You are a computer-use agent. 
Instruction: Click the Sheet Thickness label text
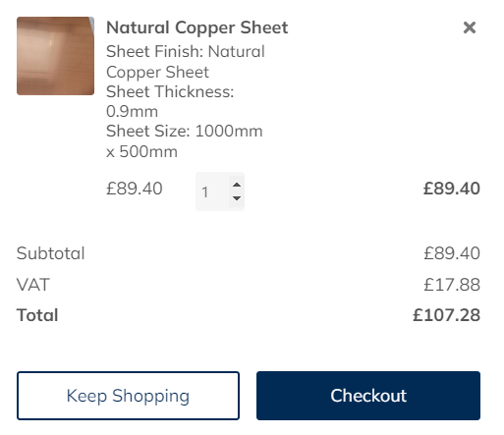tap(170, 91)
